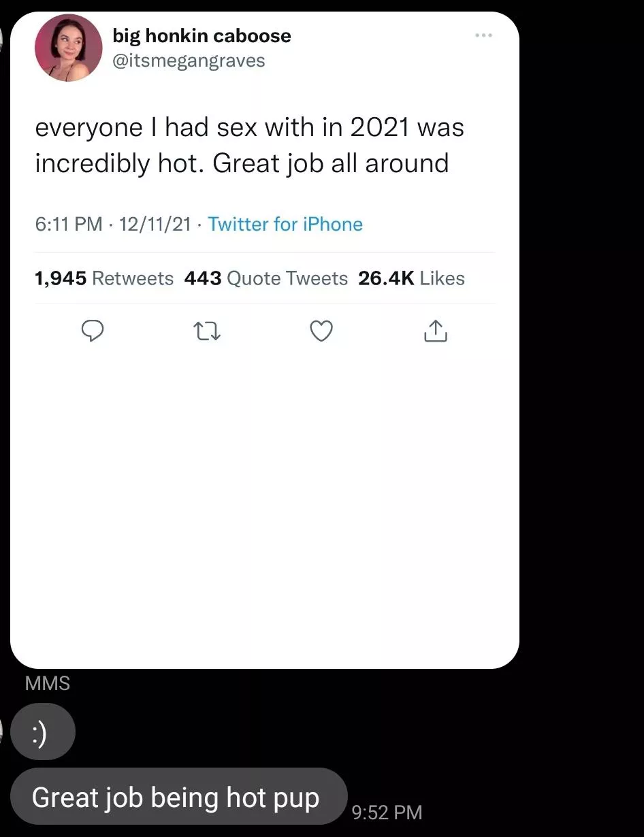Click the 6:11 PM tweet timestamp
The height and width of the screenshot is (837, 644).
68,224
